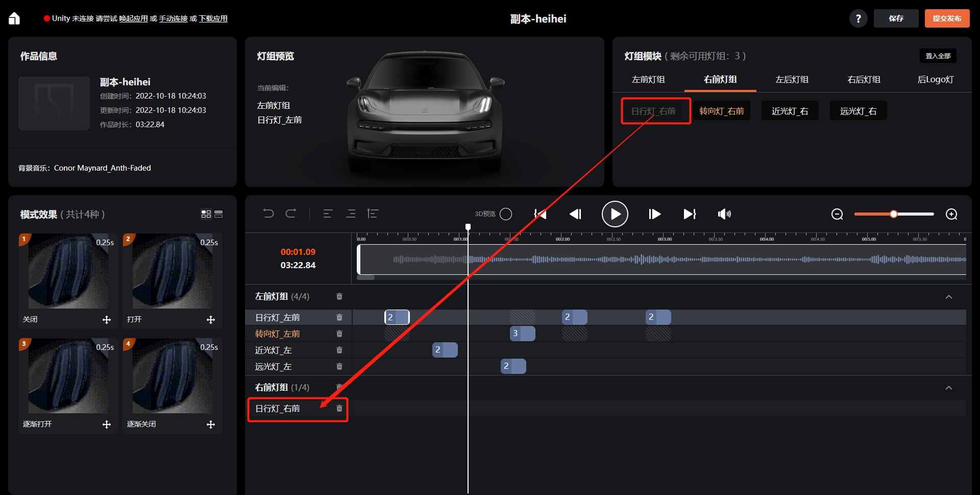Screen dimensions: 980x495
Task: Jump to the start of timeline
Action: [x=540, y=214]
